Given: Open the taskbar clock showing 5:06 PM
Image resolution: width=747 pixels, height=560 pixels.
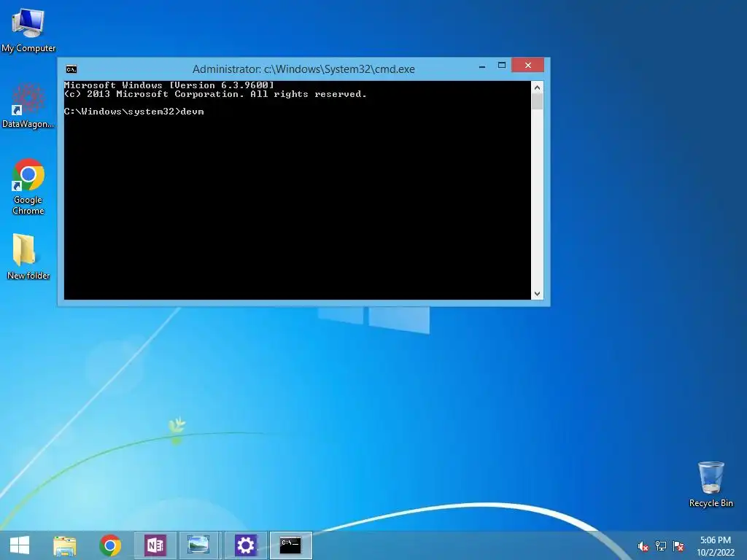Looking at the screenshot, I should click(716, 546).
